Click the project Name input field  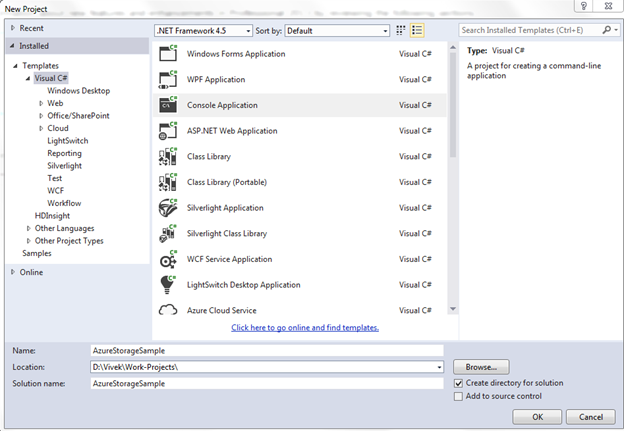267,351
